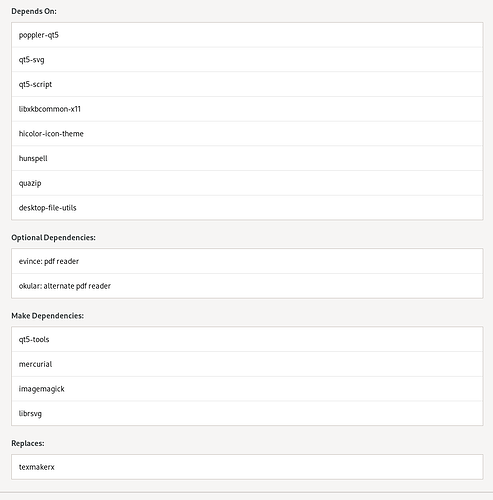Click the qt5-script list item
493x500 pixels.
click(x=247, y=84)
